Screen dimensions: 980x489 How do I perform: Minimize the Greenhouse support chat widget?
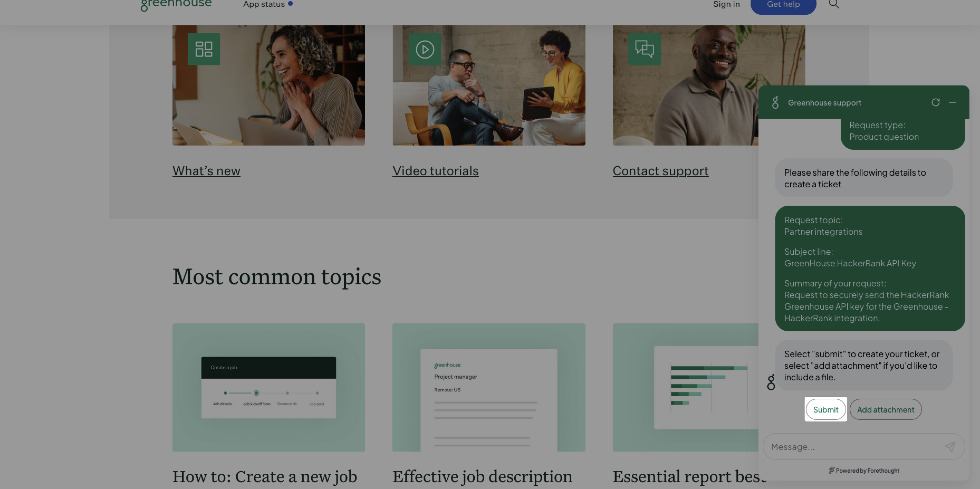click(952, 102)
